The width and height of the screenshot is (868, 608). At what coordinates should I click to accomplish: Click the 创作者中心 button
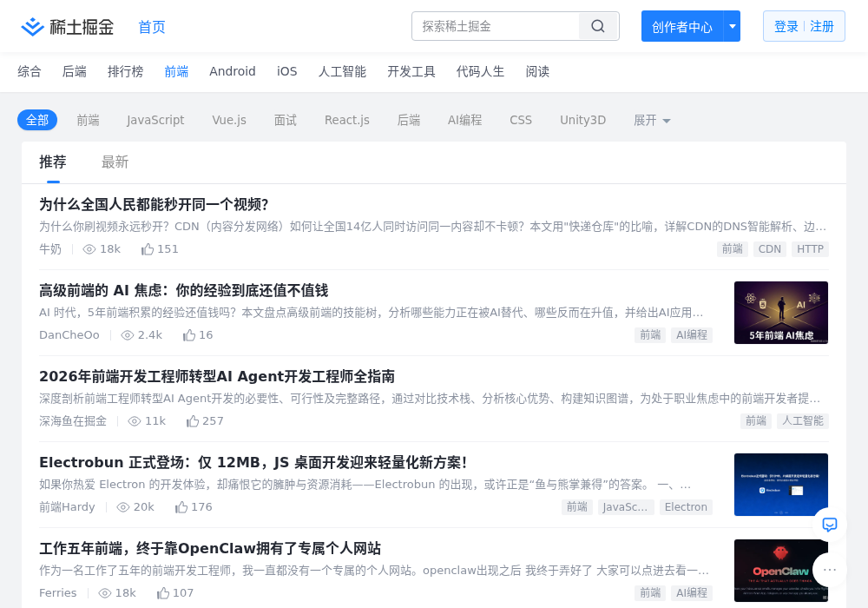pyautogui.click(x=682, y=26)
